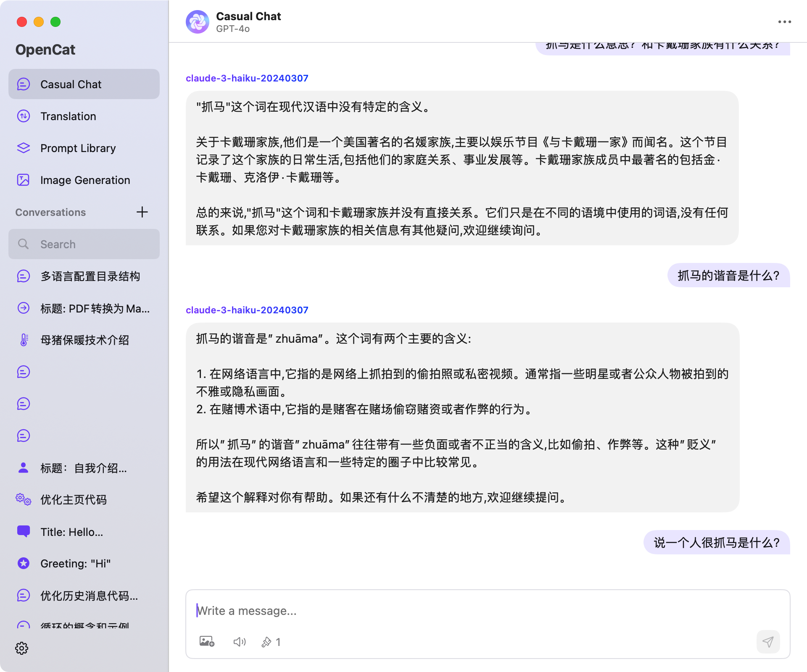Open conversation 多语言配置目录结构
This screenshot has width=807, height=672.
click(x=84, y=276)
